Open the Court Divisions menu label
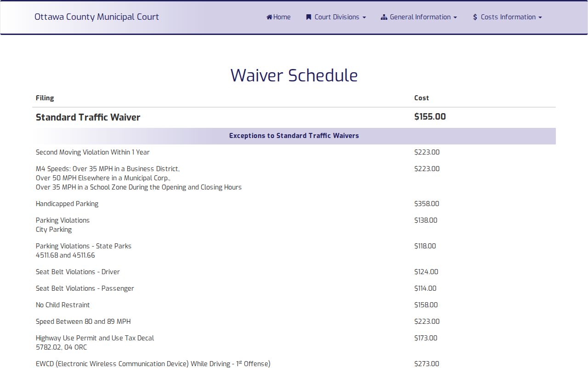Screen dimensions: 588x368 337,17
